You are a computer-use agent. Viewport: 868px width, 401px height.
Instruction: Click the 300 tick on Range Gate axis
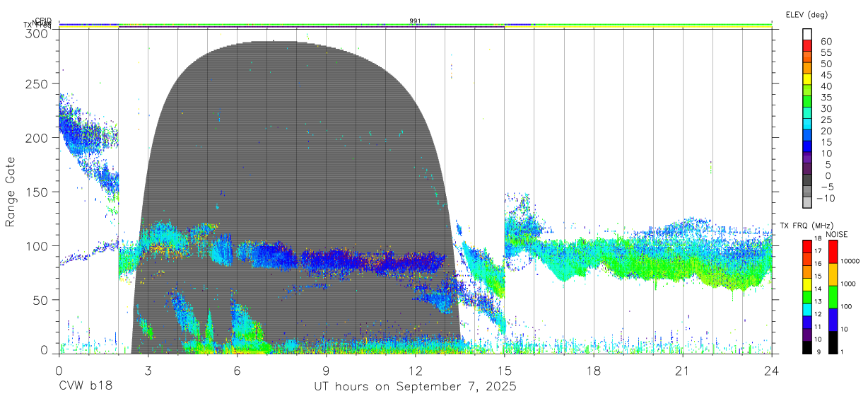tap(37, 33)
